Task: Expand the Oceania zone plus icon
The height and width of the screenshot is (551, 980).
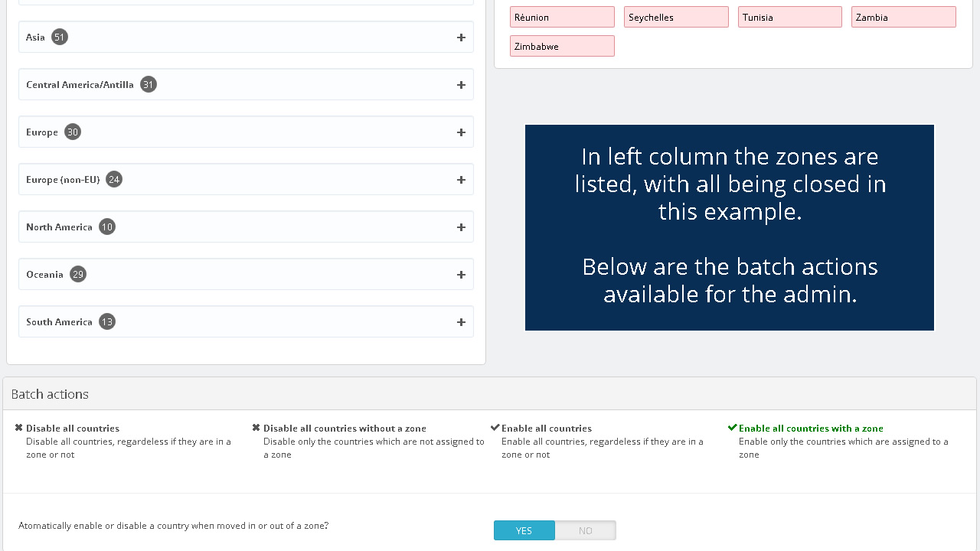Action: pos(461,275)
